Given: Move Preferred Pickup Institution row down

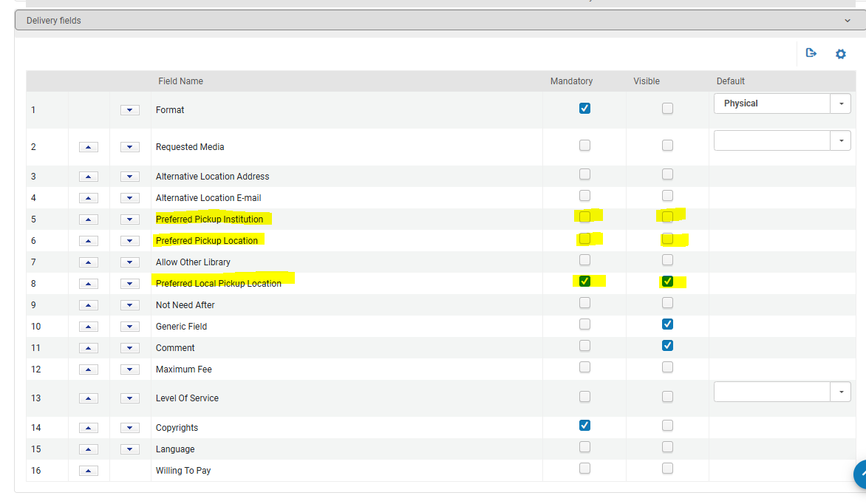Looking at the screenshot, I should click(130, 219).
